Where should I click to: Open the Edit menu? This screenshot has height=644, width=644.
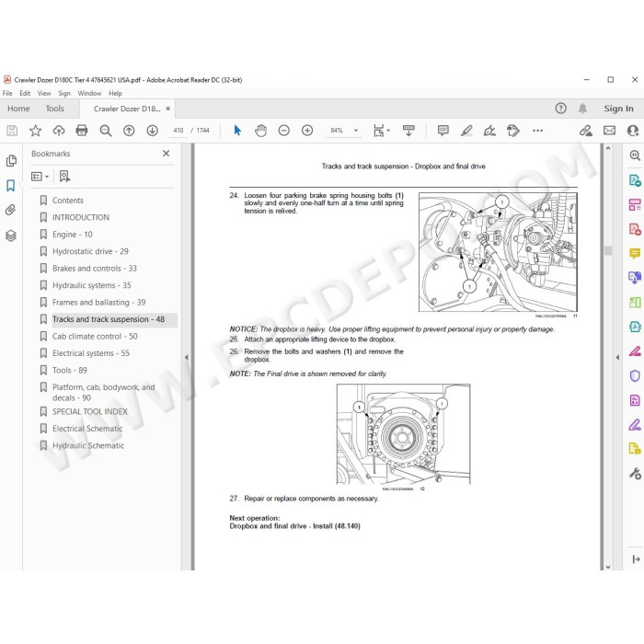[x=25, y=93]
